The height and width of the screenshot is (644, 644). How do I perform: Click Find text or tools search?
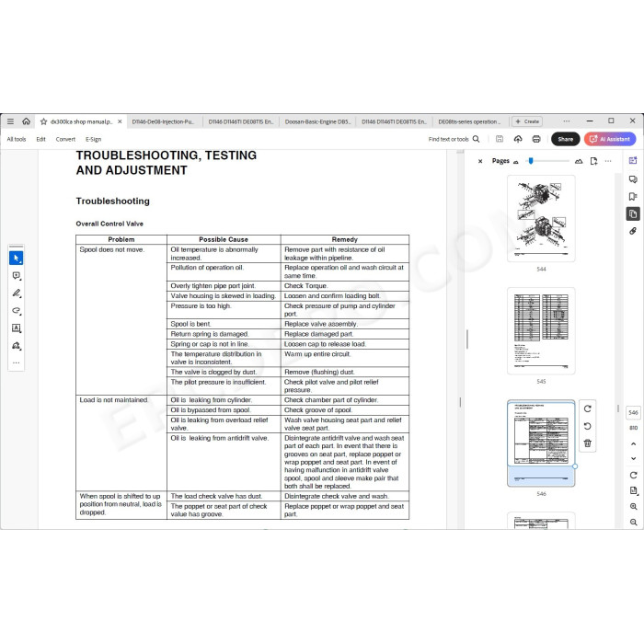point(454,139)
